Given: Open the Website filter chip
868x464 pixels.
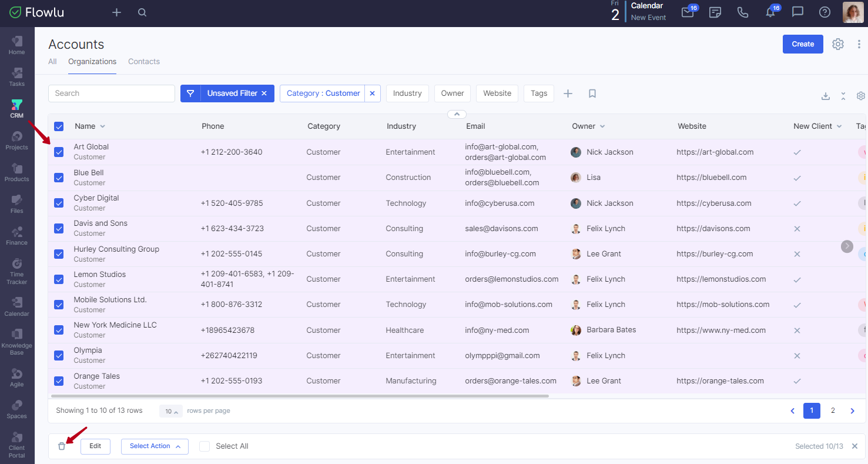Looking at the screenshot, I should tap(497, 94).
